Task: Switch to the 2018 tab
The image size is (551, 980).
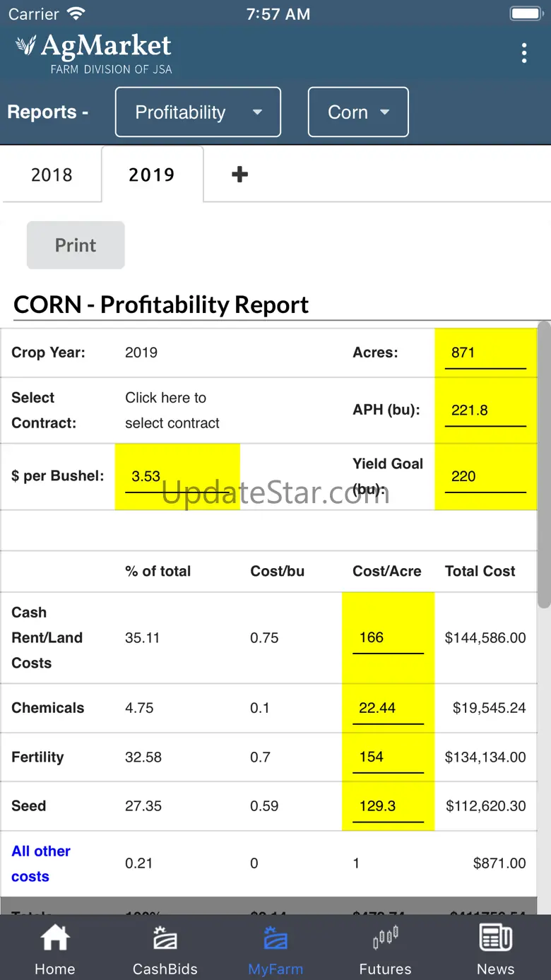Action: click(x=52, y=175)
